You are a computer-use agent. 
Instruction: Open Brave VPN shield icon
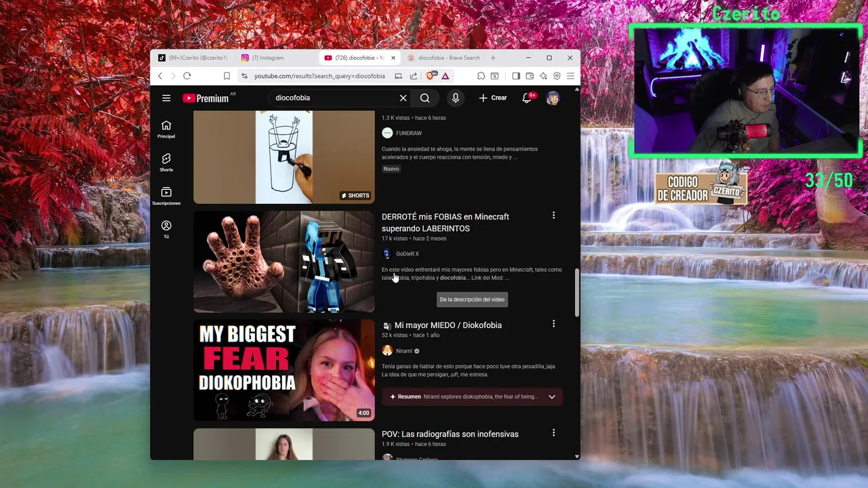tap(557, 76)
